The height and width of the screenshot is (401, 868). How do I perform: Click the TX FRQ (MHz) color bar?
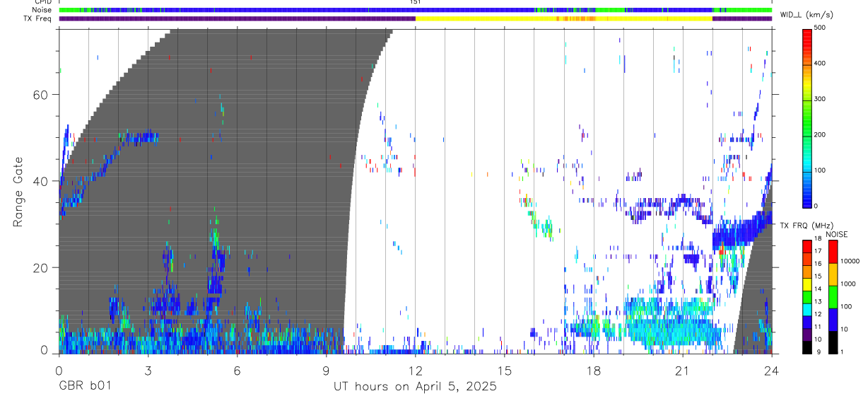(807, 296)
